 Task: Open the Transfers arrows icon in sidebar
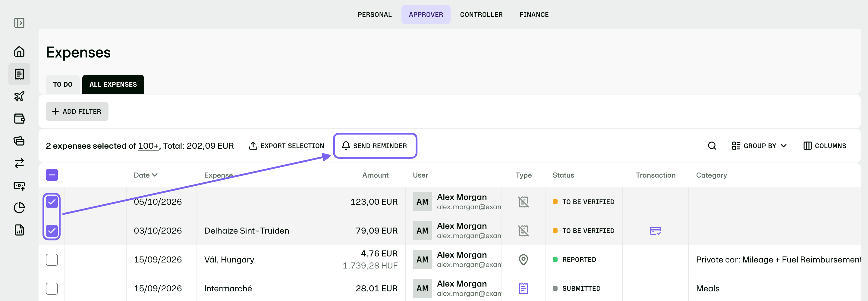(x=19, y=163)
